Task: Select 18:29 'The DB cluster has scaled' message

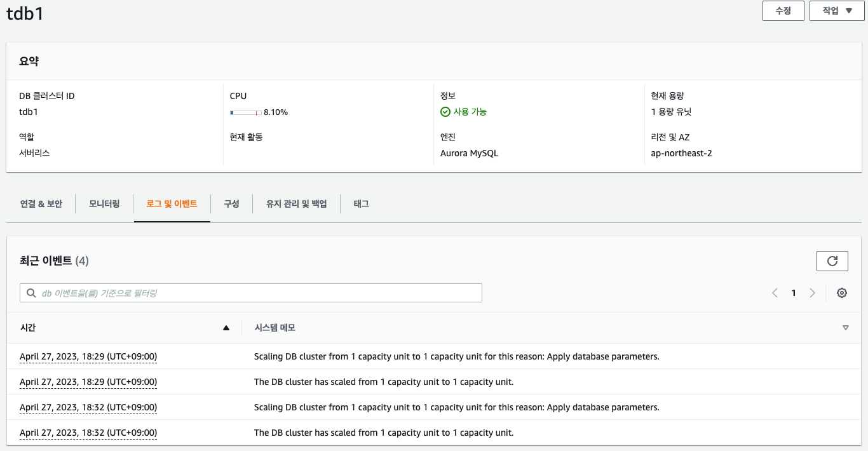Action: [x=384, y=382]
